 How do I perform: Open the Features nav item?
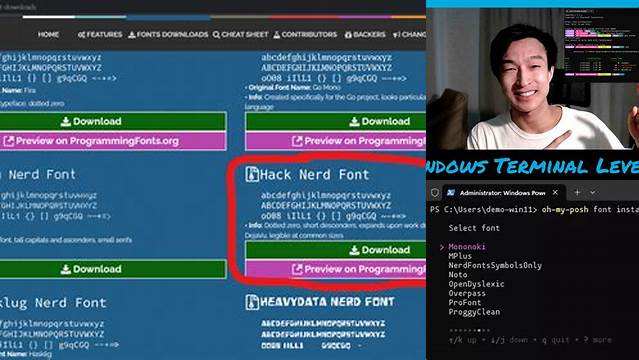(x=100, y=35)
